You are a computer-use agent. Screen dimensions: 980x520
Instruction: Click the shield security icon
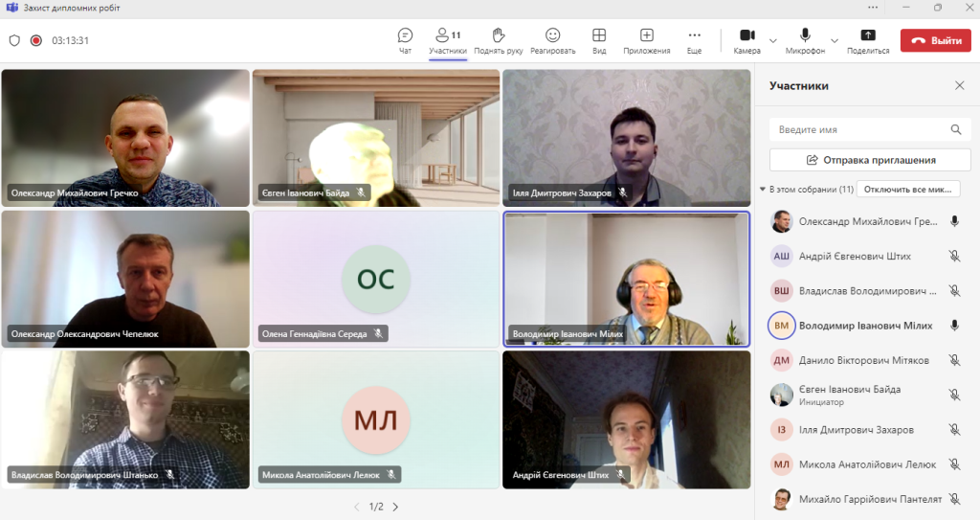[14, 41]
